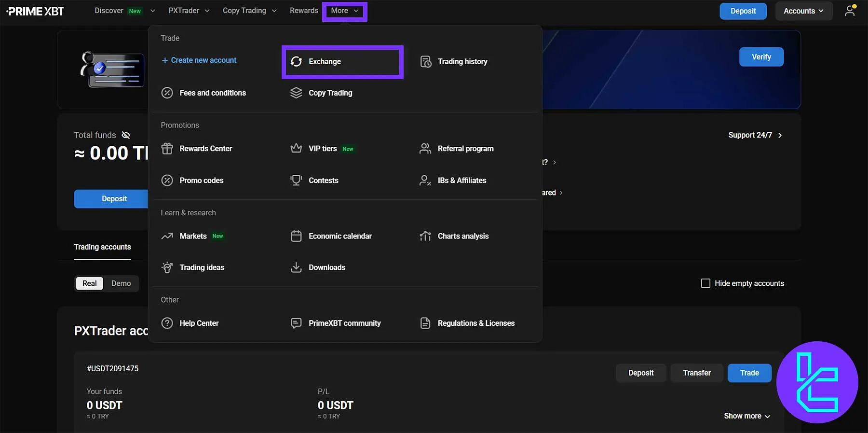Expand Show more account details

click(x=747, y=416)
